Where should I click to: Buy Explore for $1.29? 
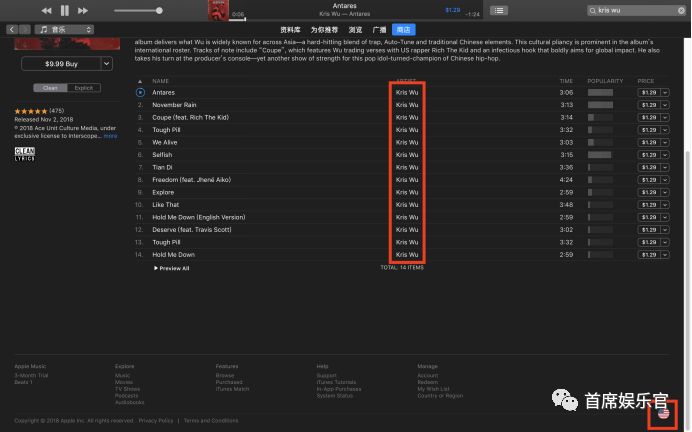click(649, 192)
